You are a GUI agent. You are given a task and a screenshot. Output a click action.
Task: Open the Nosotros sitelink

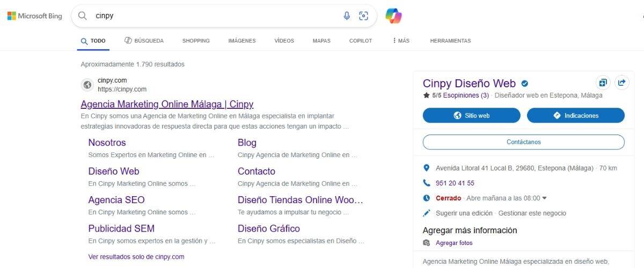point(107,143)
